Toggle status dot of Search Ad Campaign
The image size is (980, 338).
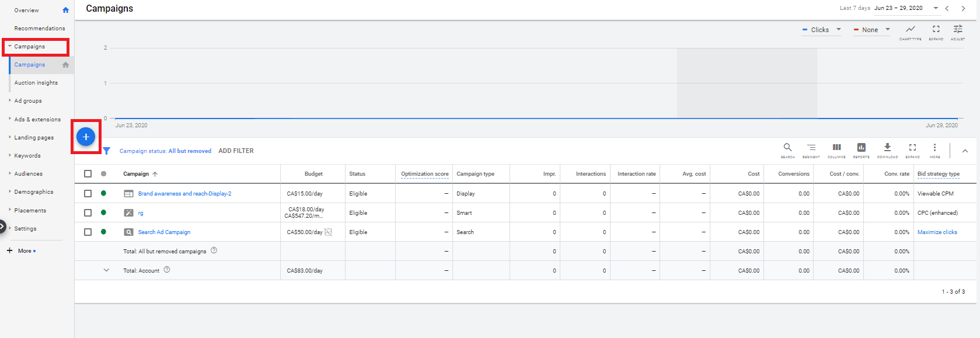pyautogui.click(x=103, y=232)
